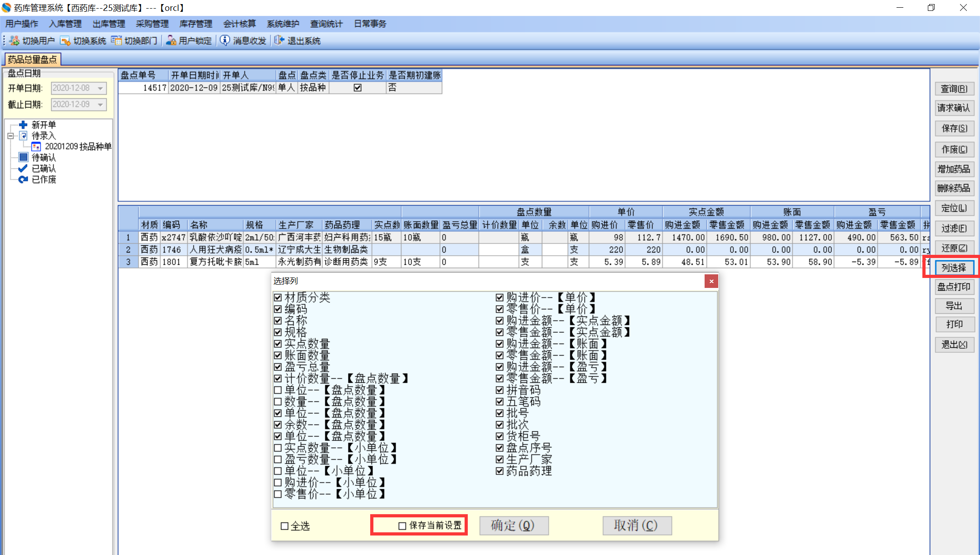The width and height of the screenshot is (980, 555).
Task: Click the 退出系统 exit system icon
Action: tap(279, 41)
